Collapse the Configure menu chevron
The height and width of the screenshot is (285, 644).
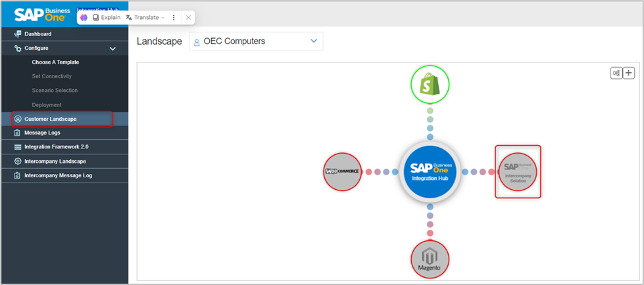click(112, 49)
